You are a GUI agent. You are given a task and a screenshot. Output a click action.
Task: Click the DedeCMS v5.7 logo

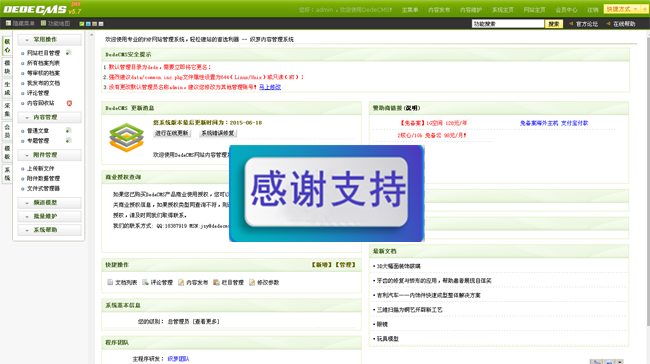(x=42, y=9)
